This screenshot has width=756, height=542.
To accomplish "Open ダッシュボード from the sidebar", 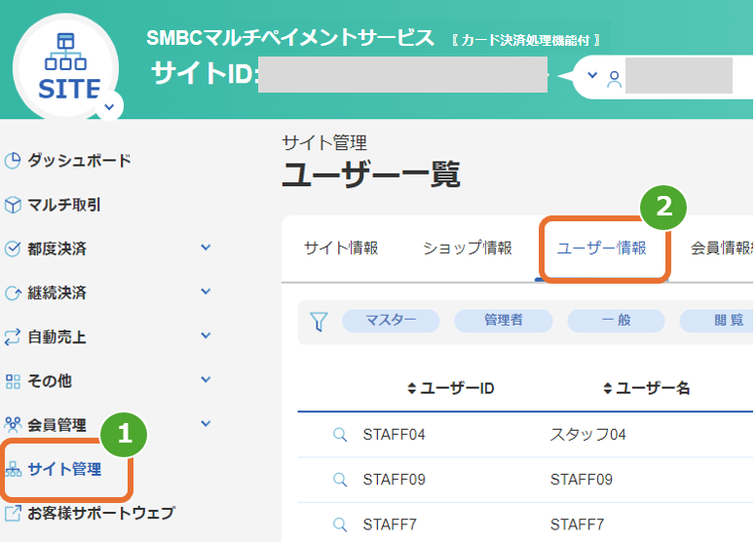I will click(x=78, y=161).
